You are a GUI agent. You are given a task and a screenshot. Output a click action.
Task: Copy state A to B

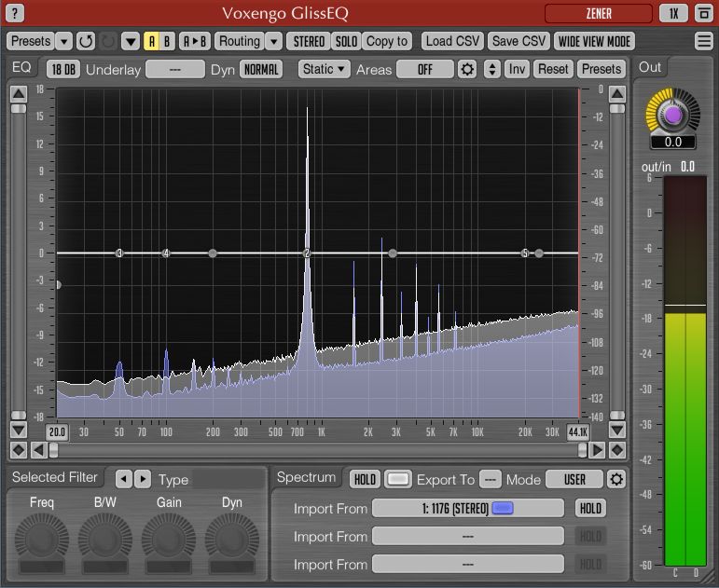(x=194, y=41)
